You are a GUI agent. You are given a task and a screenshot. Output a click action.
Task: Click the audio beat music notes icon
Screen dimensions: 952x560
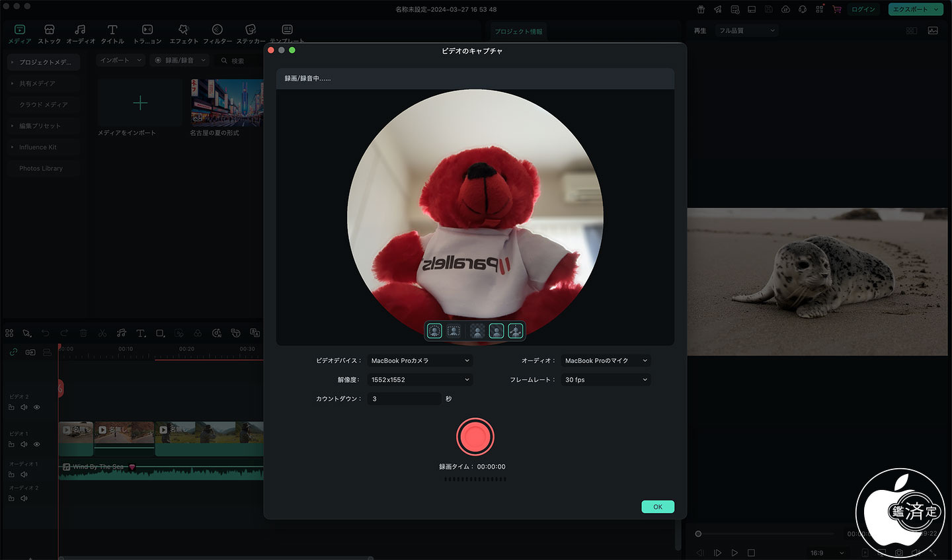pyautogui.click(x=122, y=333)
